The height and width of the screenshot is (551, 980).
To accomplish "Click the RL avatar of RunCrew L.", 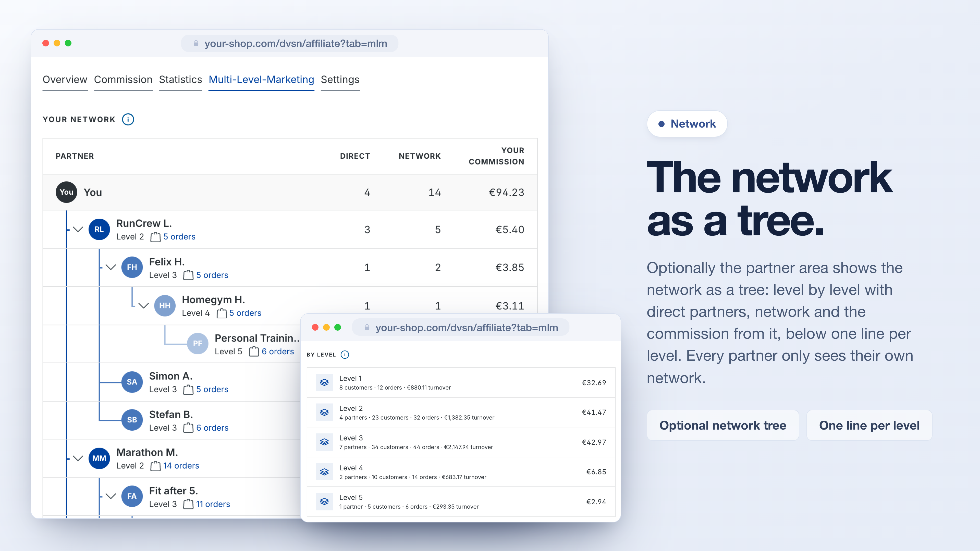I will tap(99, 229).
